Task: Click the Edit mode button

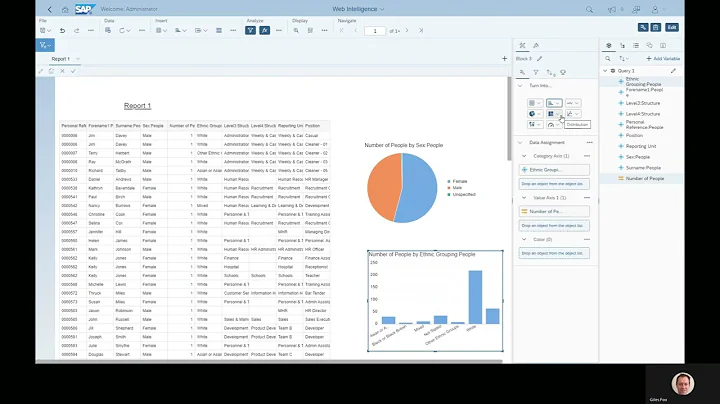Action: pos(672,28)
